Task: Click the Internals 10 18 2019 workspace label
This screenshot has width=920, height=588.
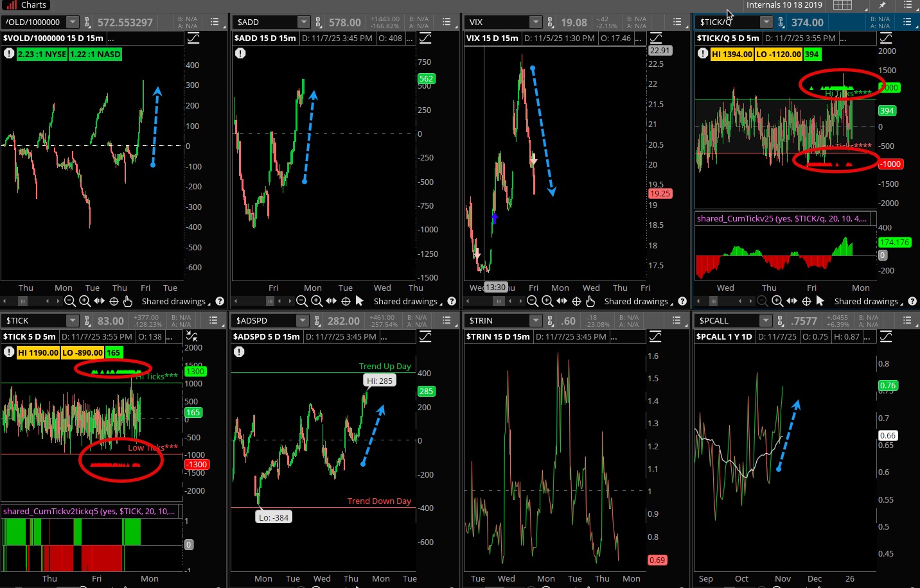Action: (784, 5)
